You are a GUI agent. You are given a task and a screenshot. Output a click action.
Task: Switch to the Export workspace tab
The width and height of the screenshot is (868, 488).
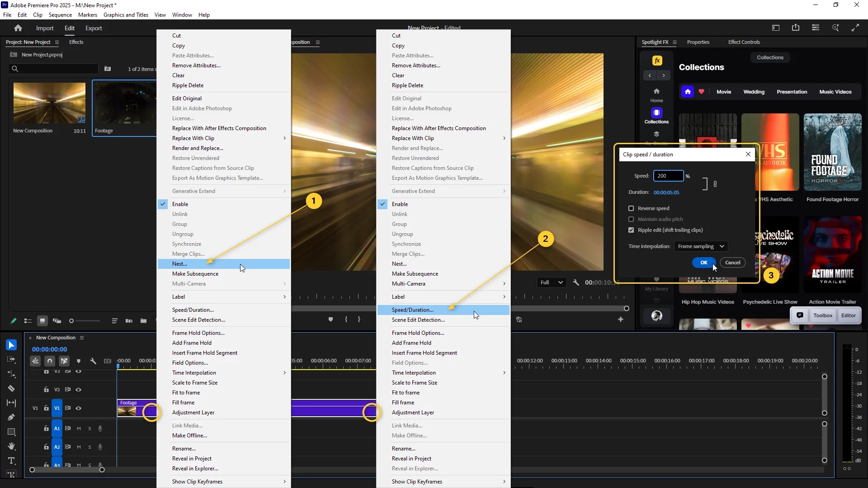coord(94,28)
